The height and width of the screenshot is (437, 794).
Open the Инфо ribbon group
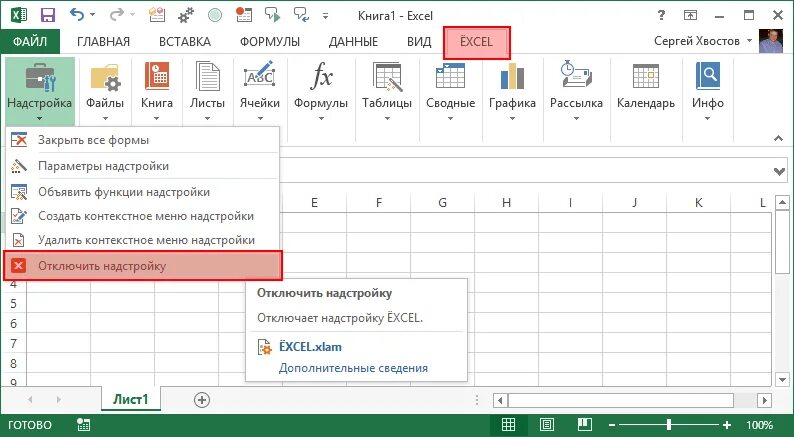[707, 91]
